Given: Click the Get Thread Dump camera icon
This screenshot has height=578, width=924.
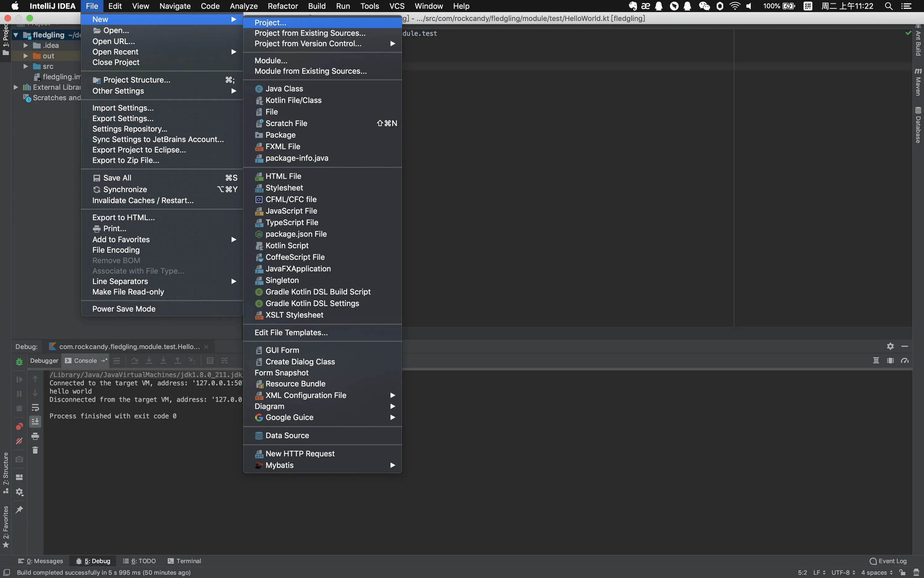Looking at the screenshot, I should 19,459.
